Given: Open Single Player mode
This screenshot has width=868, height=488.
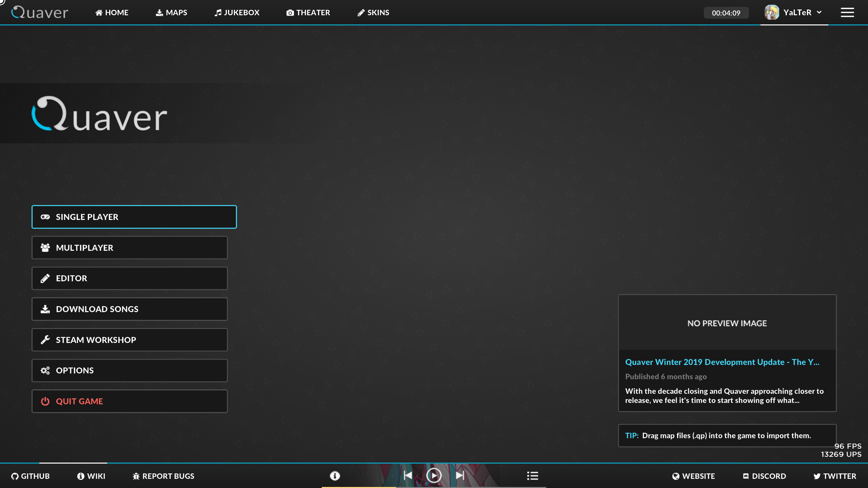Looking at the screenshot, I should pos(134,217).
